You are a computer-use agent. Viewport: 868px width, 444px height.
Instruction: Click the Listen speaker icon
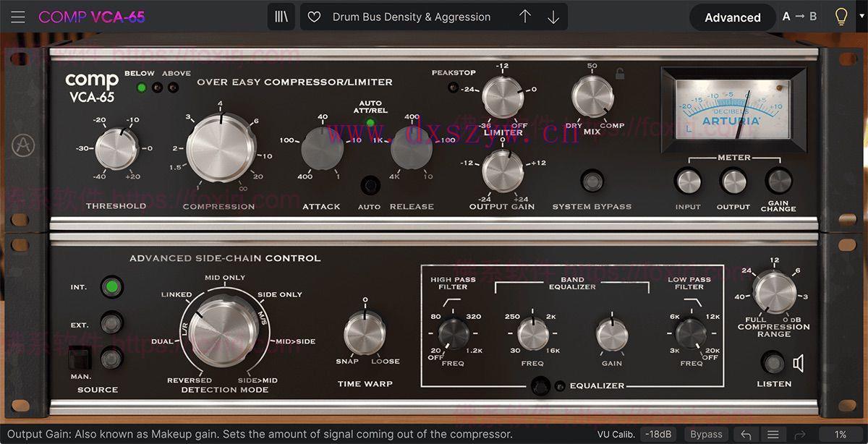pyautogui.click(x=799, y=362)
